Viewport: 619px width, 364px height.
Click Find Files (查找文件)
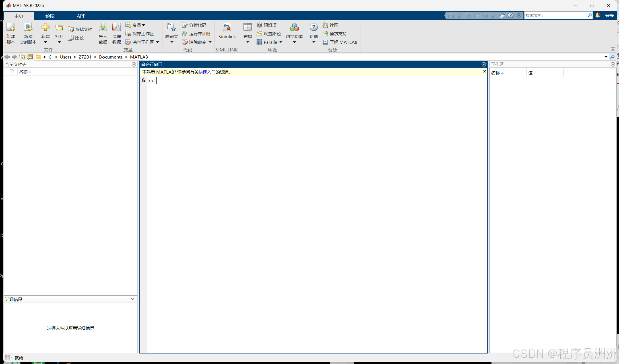click(x=80, y=29)
